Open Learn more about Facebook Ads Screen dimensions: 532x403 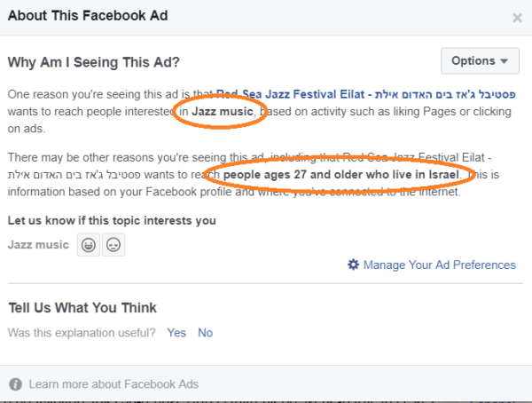(x=113, y=384)
